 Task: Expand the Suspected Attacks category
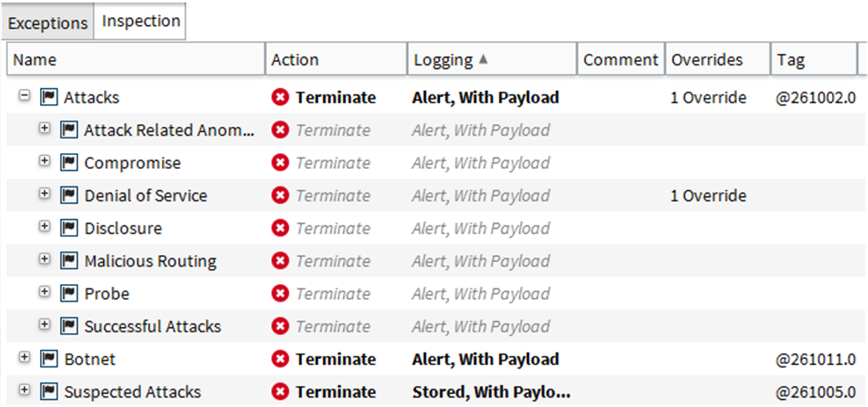(24, 390)
